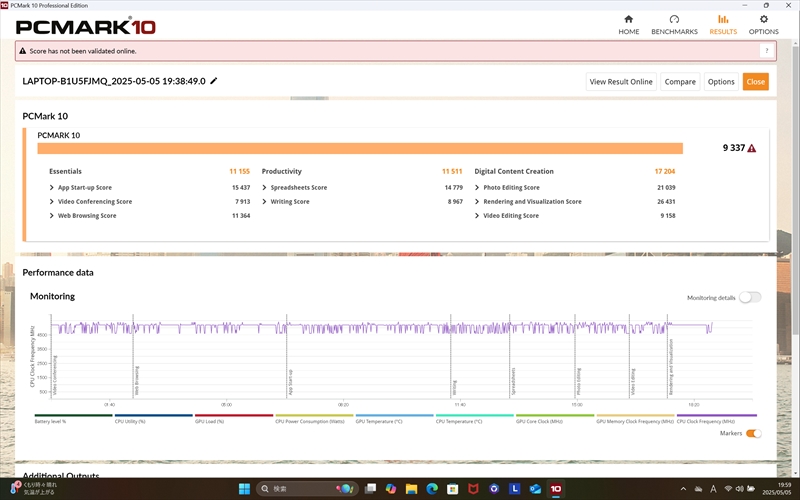Screen dimensions: 800x500
Task: Open the RESULTS bar-chart icon
Action: pos(723,19)
